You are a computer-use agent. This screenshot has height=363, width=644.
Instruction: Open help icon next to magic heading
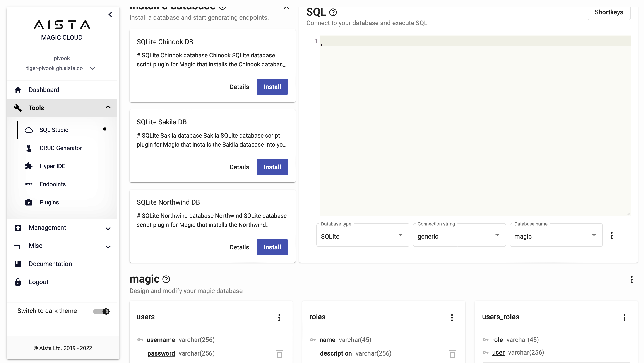166,279
